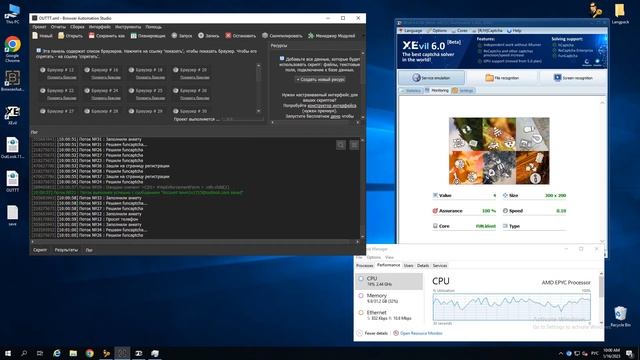Open the Помощь menu
Screen dimensions: 640x360
pos(153,27)
